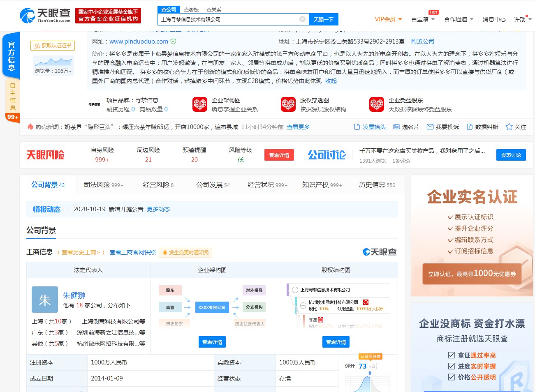Open the 历史信息 550 tab
Screen dimensions: 535x392
coord(377,185)
